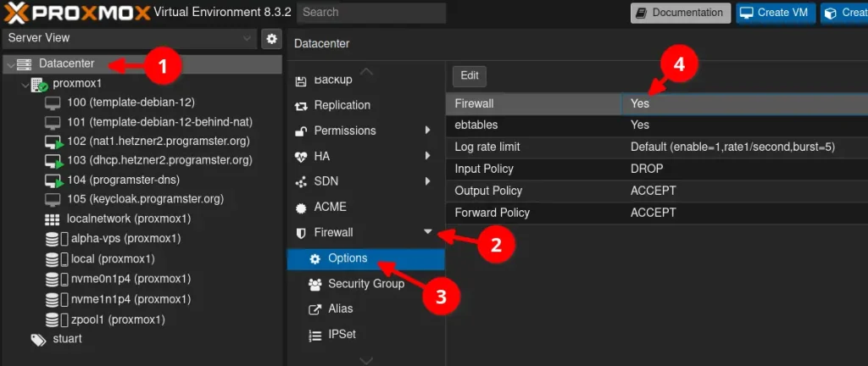Select the Firewall Yes option row
The width and height of the screenshot is (868, 366).
pyautogui.click(x=657, y=103)
